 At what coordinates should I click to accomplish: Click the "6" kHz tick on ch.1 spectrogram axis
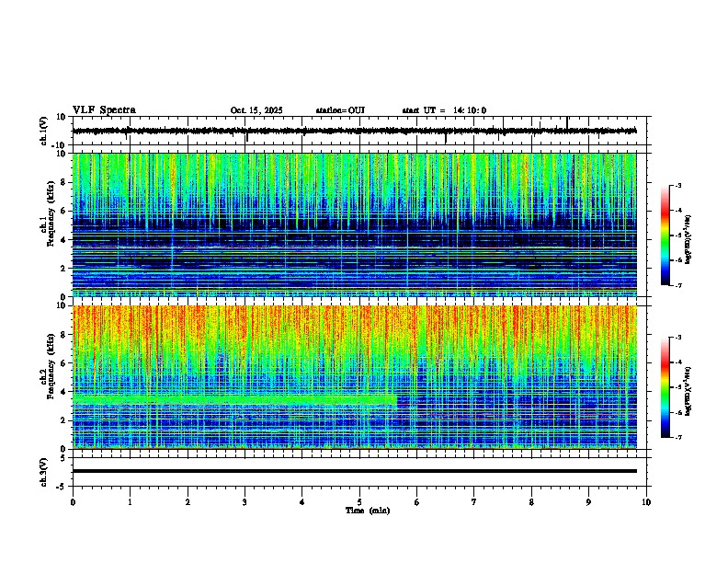[x=64, y=212]
